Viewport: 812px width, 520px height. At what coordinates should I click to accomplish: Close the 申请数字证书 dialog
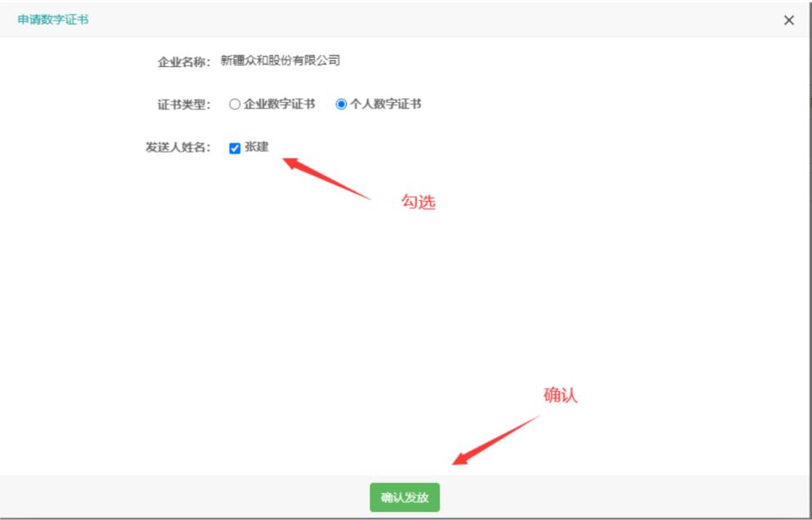pos(788,20)
